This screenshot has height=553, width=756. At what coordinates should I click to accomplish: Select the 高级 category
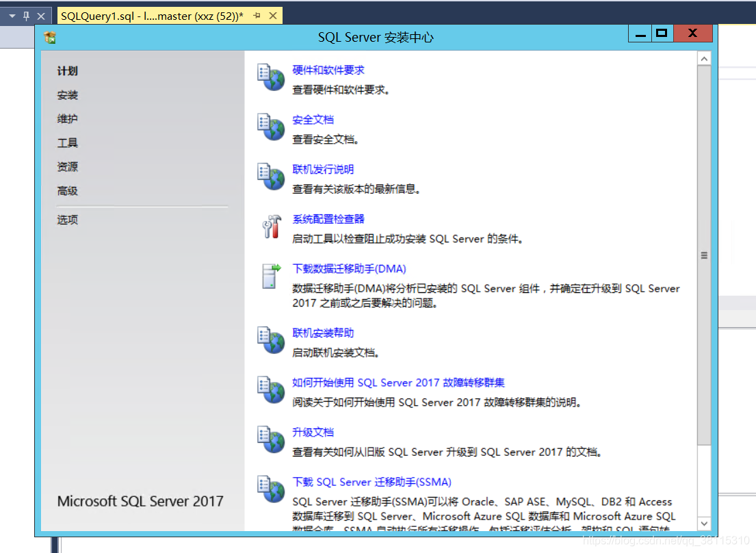(x=68, y=191)
